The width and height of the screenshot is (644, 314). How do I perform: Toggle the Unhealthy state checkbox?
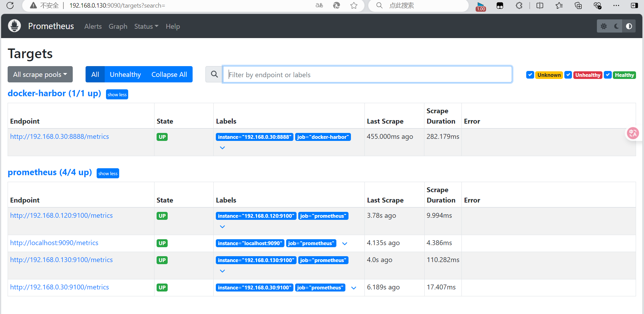point(568,75)
